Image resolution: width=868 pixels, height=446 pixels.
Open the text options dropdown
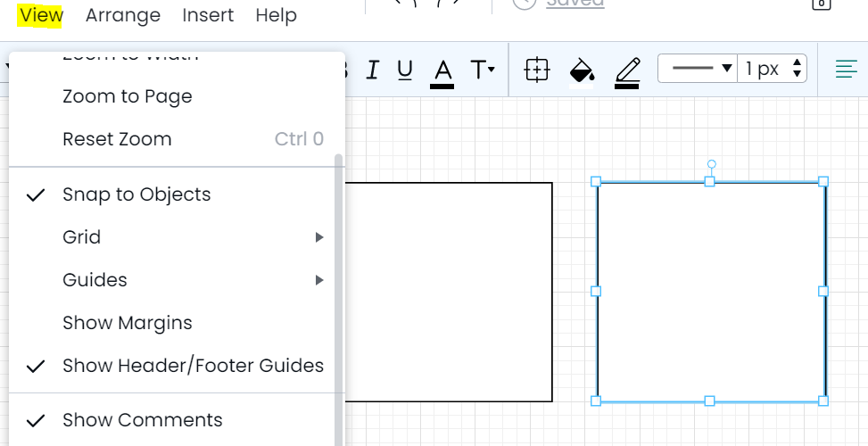482,70
